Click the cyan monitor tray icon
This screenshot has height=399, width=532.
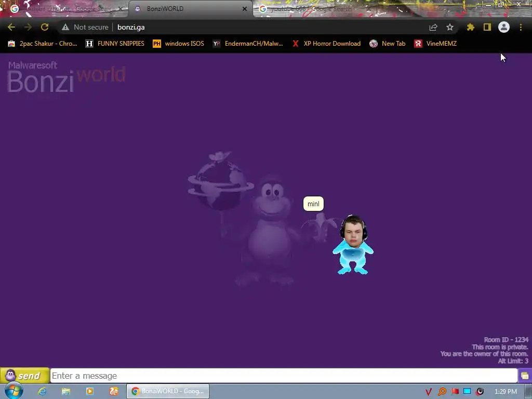[467, 392]
